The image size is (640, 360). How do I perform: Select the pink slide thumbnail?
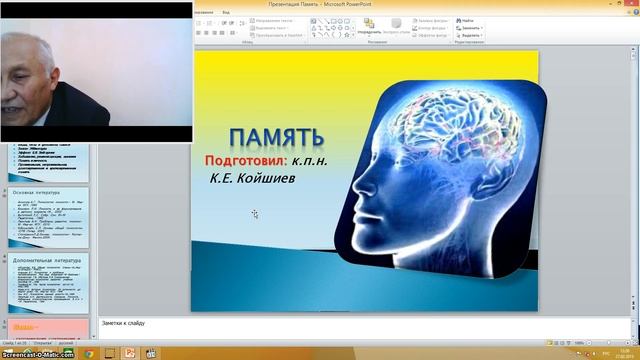pyautogui.click(x=48, y=329)
